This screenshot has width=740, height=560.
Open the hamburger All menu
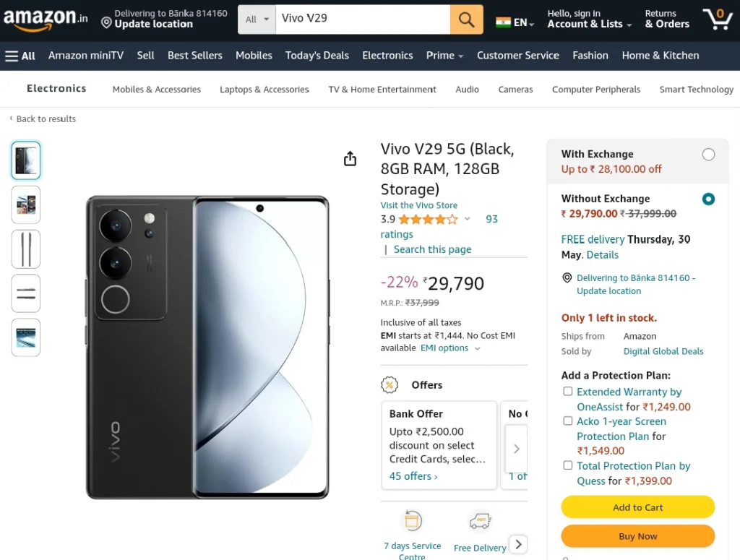(x=20, y=56)
